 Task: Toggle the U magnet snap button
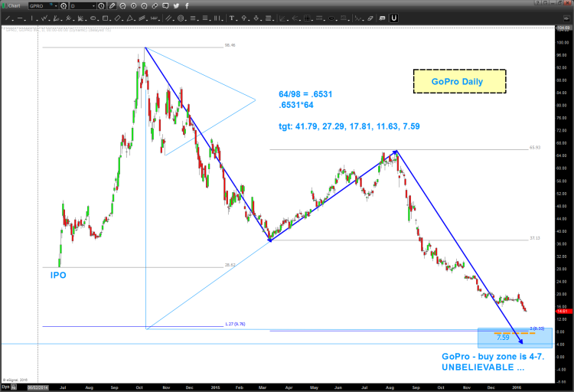(394, 18)
